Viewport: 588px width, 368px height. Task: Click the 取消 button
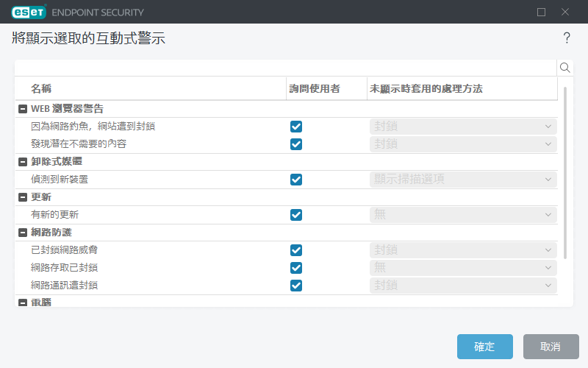coord(551,347)
